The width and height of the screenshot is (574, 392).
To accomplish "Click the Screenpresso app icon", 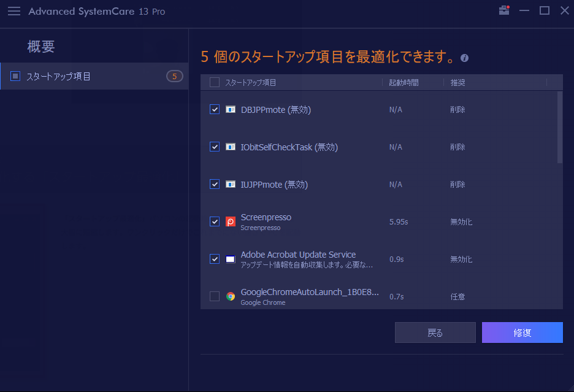I will click(x=230, y=221).
